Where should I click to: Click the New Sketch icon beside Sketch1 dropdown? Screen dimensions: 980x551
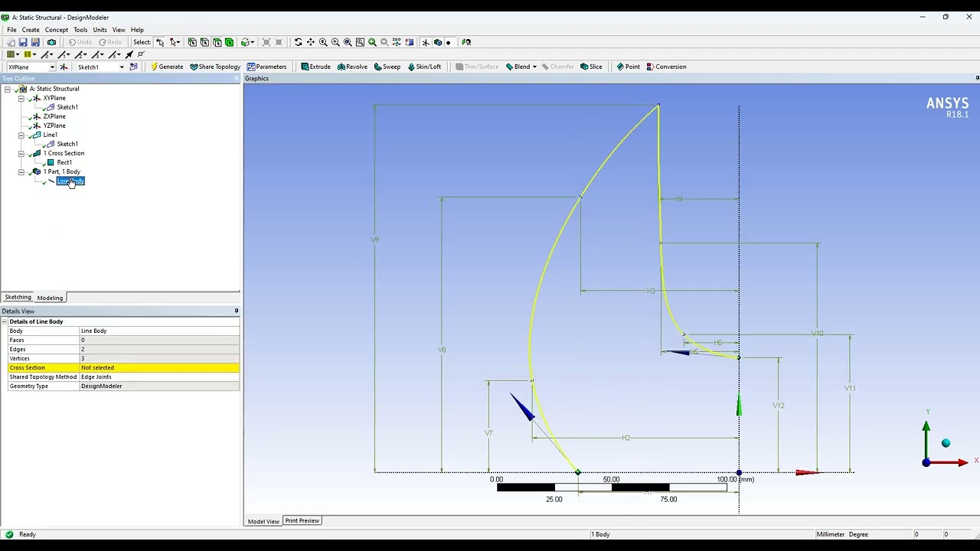133,67
